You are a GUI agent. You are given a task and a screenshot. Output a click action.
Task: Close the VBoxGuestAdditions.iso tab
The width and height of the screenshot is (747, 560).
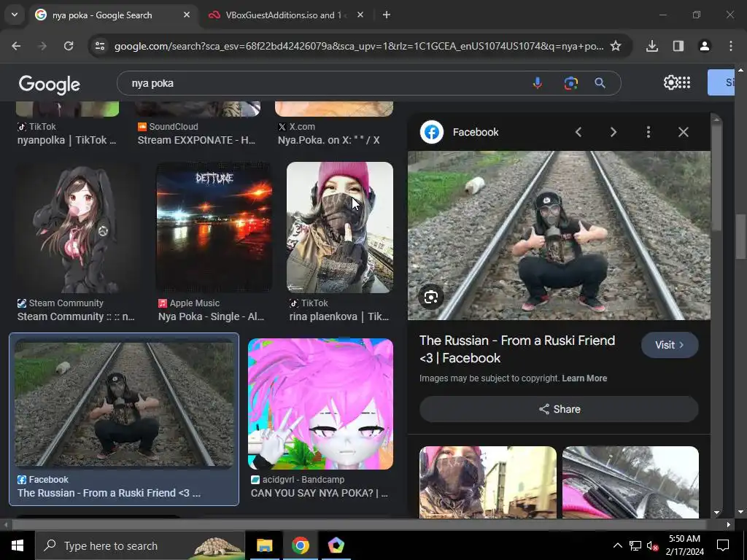click(360, 15)
